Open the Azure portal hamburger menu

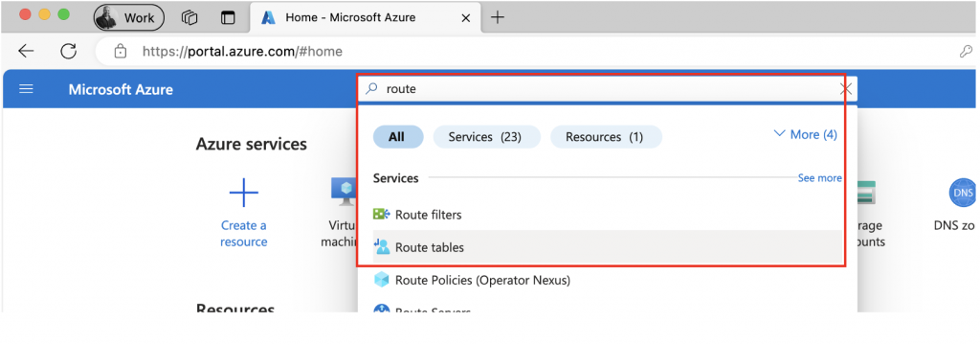coord(26,89)
